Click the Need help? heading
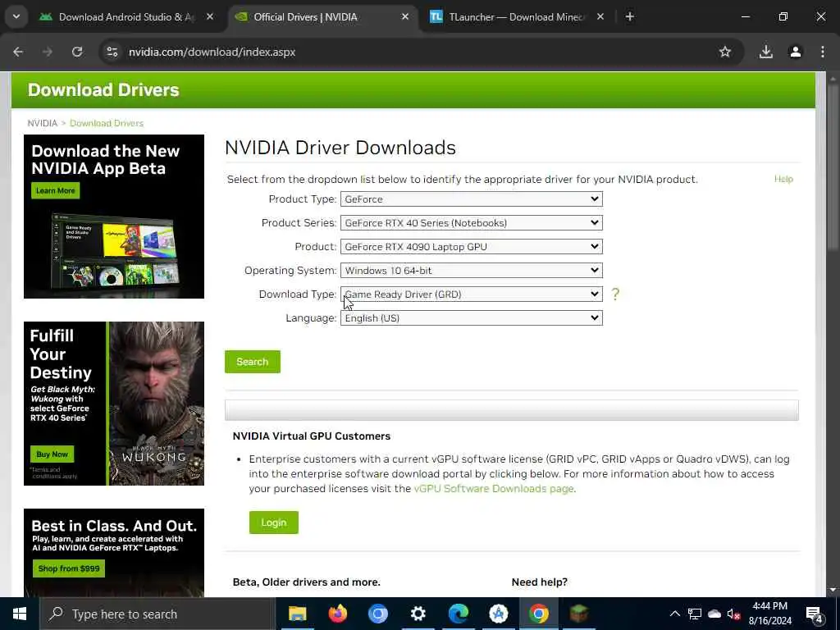The width and height of the screenshot is (840, 630). pyautogui.click(x=540, y=582)
